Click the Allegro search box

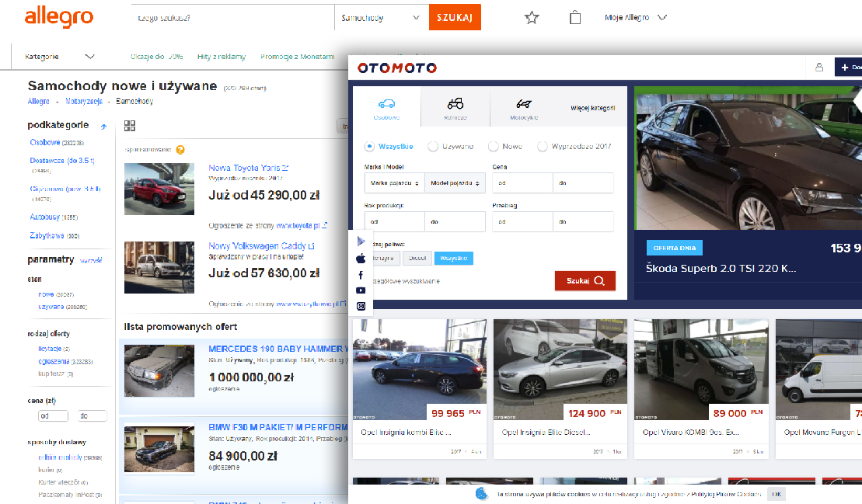click(x=232, y=18)
